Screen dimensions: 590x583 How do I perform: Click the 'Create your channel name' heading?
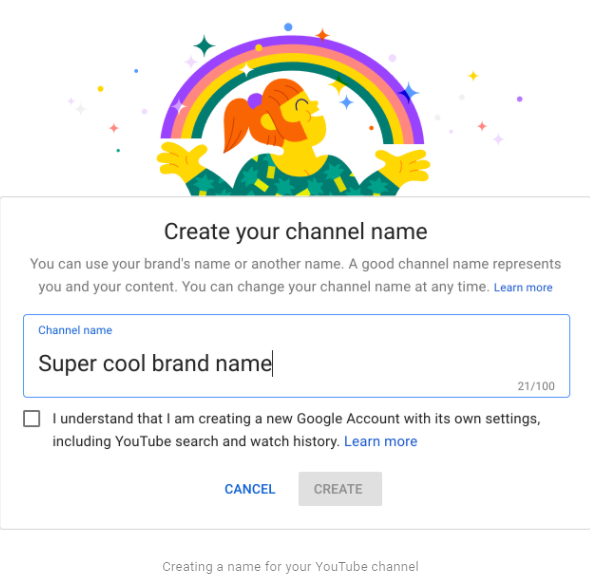296,231
